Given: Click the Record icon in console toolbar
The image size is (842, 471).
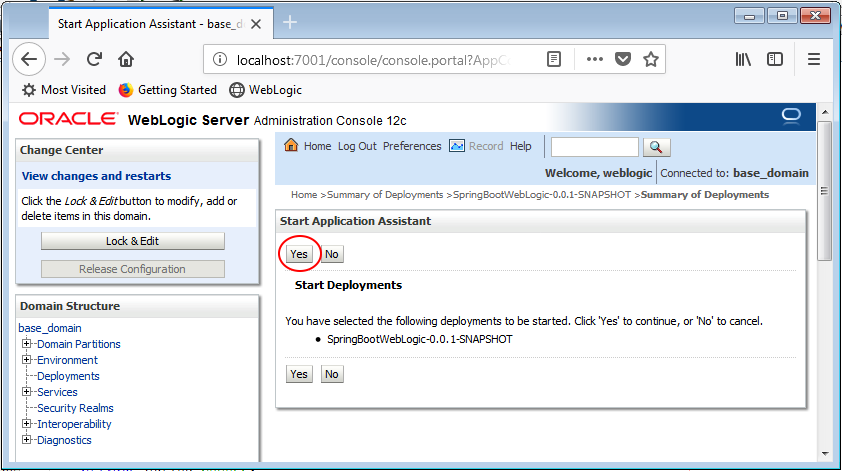Looking at the screenshot, I should click(x=457, y=146).
